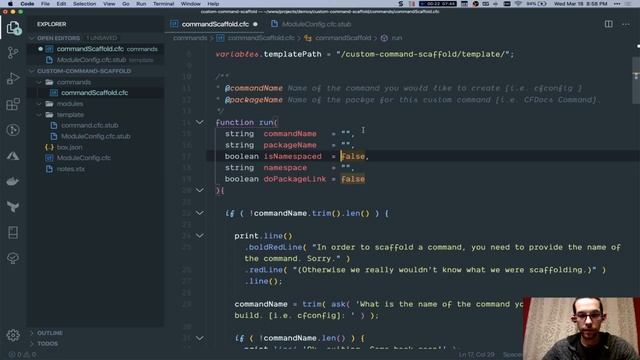The height and width of the screenshot is (360, 640).
Task: Open the Manage gear menu
Action: click(x=13, y=335)
